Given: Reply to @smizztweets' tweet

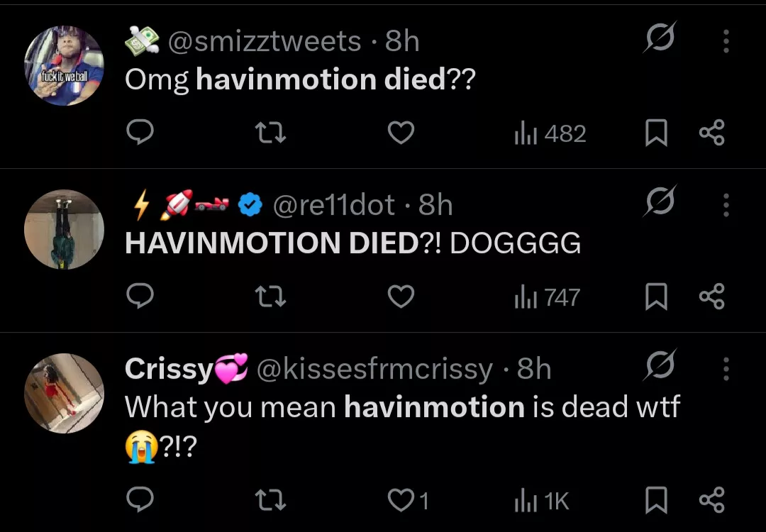Looking at the screenshot, I should point(140,133).
